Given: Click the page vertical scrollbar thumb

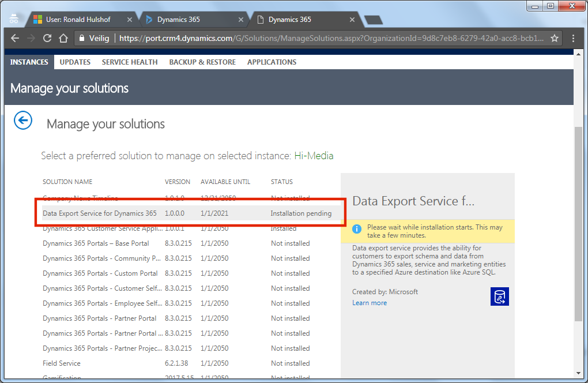Looking at the screenshot, I should coord(578,224).
